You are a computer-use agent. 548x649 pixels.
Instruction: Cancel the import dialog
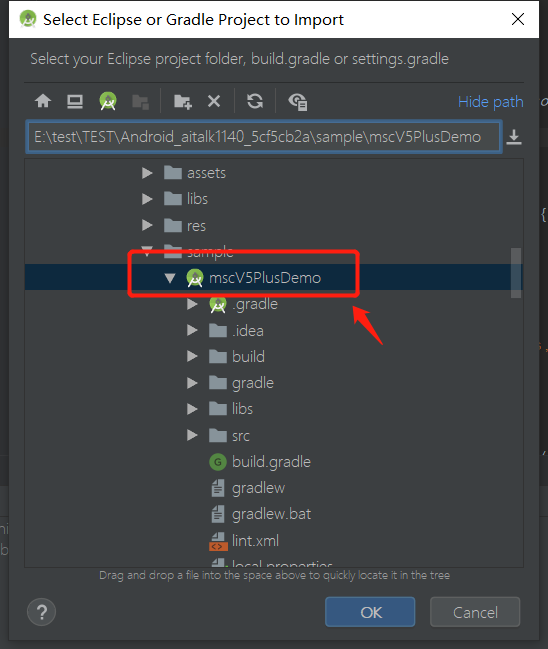(x=475, y=612)
